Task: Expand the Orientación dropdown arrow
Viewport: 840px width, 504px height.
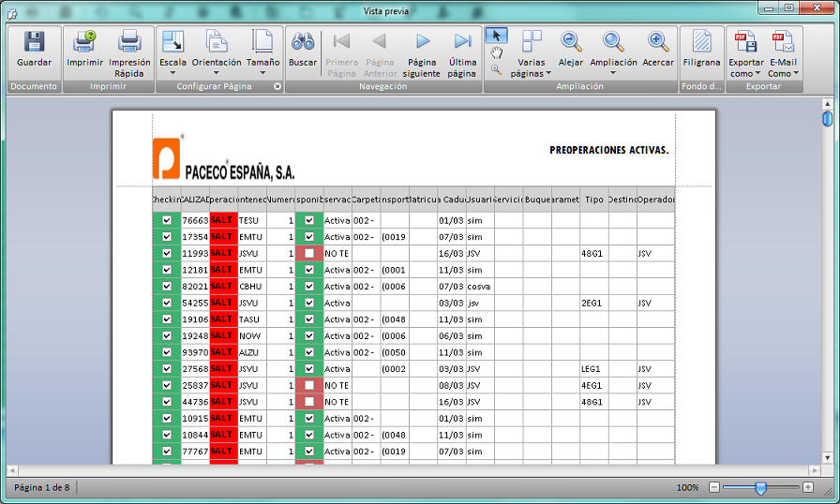Action: coord(217,73)
